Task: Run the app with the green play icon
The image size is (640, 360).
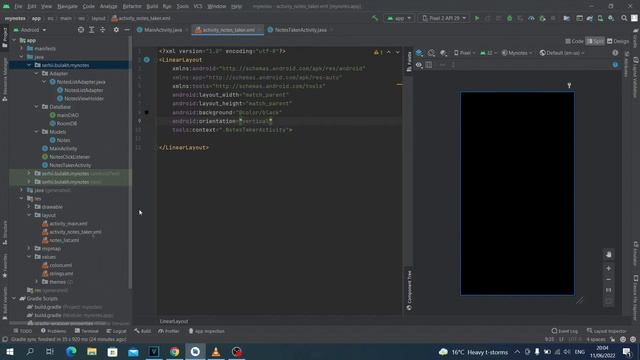Action: (x=477, y=18)
